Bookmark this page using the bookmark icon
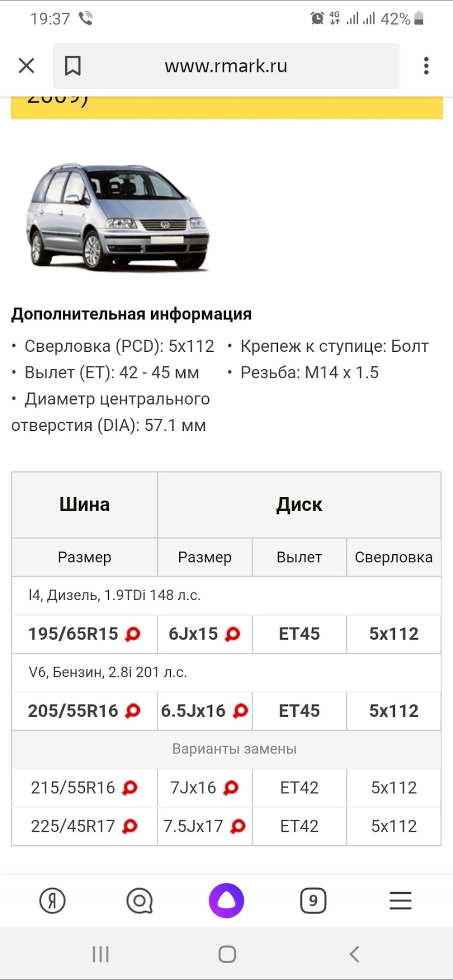 coord(73,66)
